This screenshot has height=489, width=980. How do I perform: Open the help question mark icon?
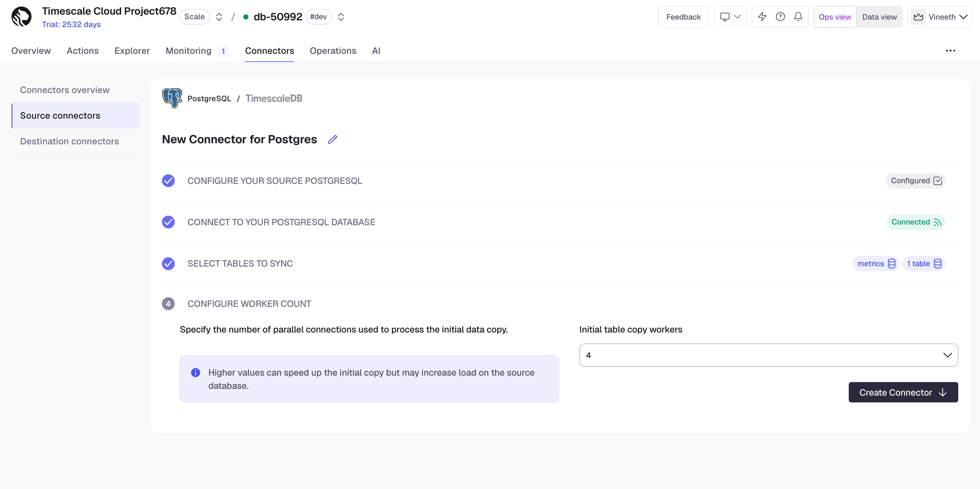click(x=780, y=17)
